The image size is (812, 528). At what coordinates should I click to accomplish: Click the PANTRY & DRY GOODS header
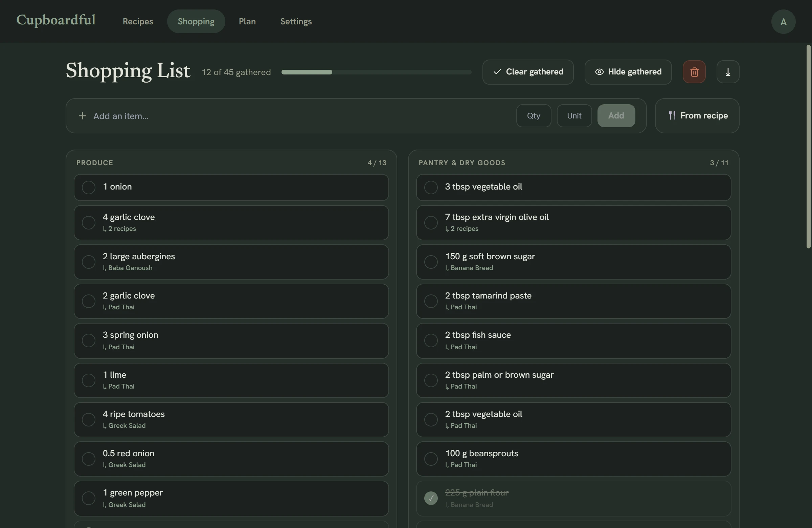click(462, 163)
